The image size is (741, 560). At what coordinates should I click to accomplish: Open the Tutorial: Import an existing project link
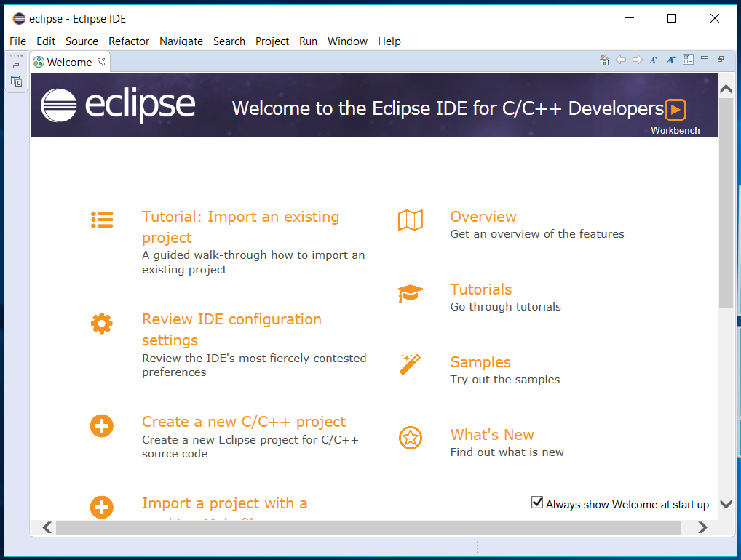click(240, 227)
